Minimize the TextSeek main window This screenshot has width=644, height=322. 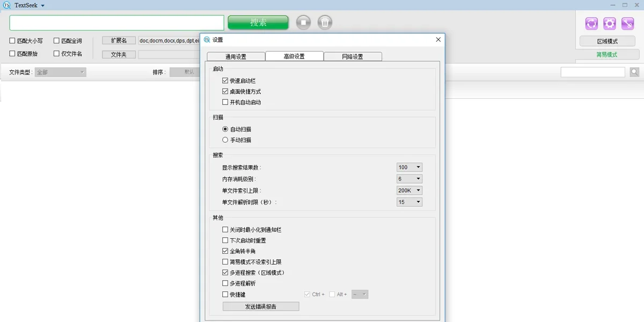pyautogui.click(x=612, y=5)
